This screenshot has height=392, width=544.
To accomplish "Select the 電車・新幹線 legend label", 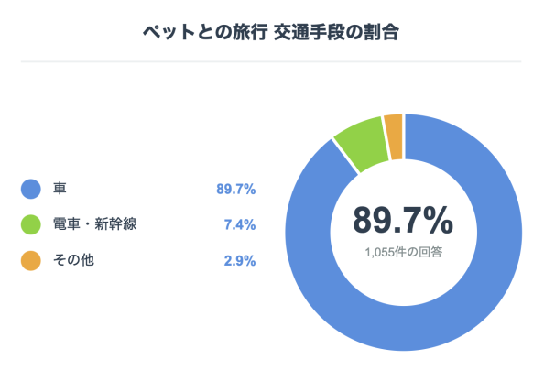I will click(94, 224).
